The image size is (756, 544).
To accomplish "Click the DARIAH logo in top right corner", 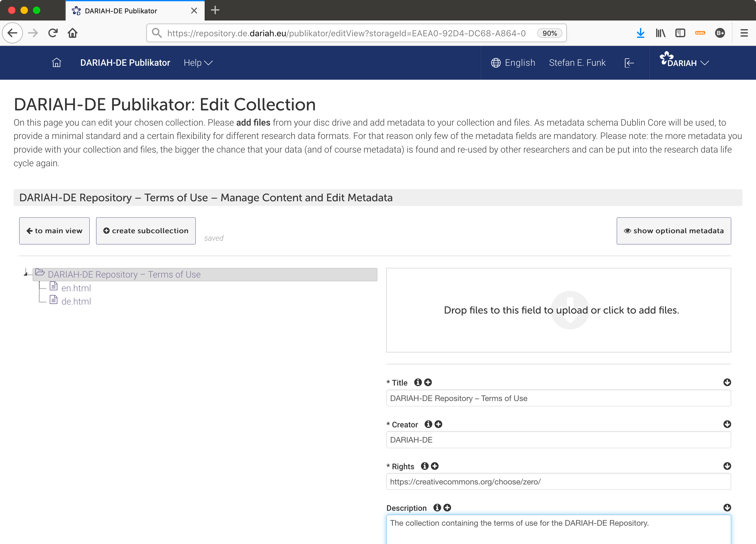I will pyautogui.click(x=678, y=62).
